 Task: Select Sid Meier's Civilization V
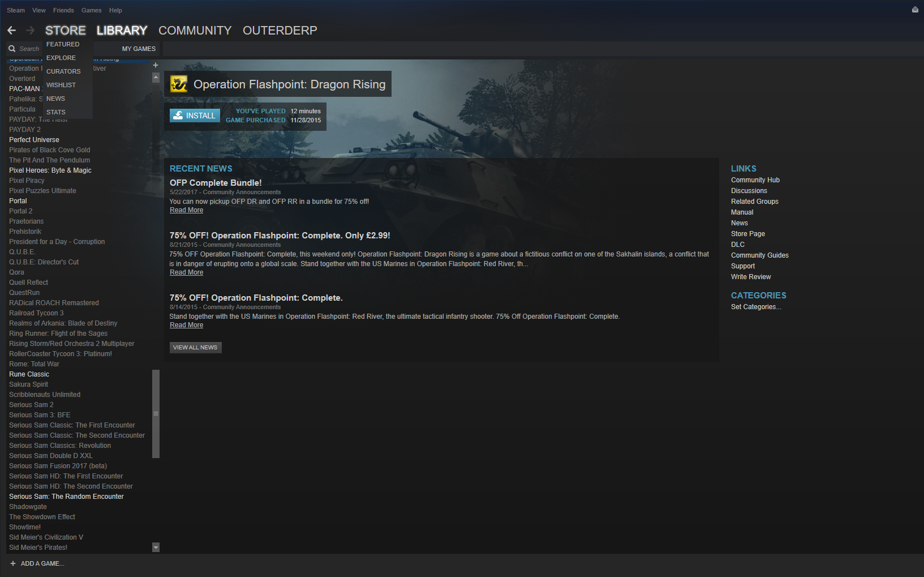tap(46, 537)
